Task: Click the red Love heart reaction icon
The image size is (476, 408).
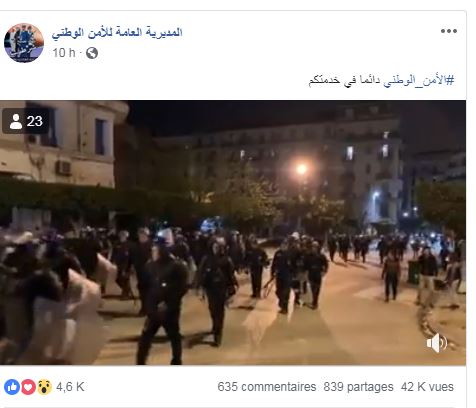Action: 28,387
